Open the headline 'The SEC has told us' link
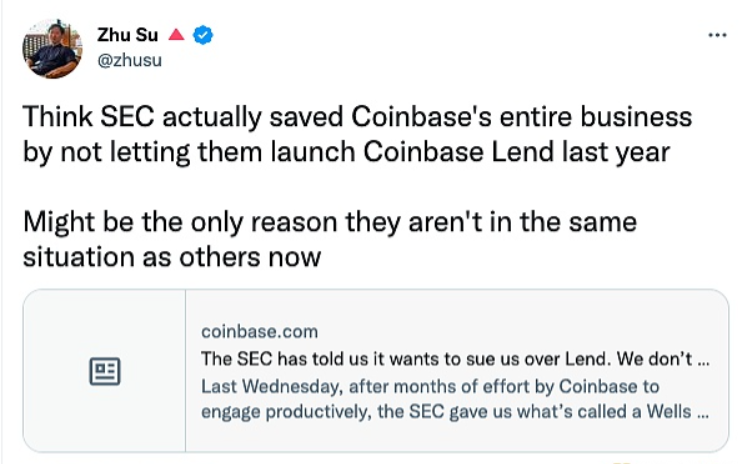748x464 pixels. [440, 358]
